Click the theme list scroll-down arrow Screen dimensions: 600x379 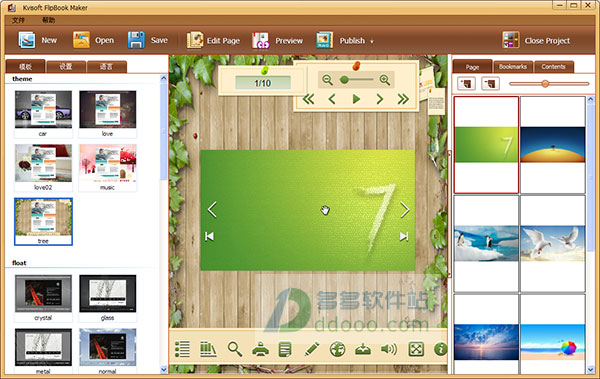[164, 370]
